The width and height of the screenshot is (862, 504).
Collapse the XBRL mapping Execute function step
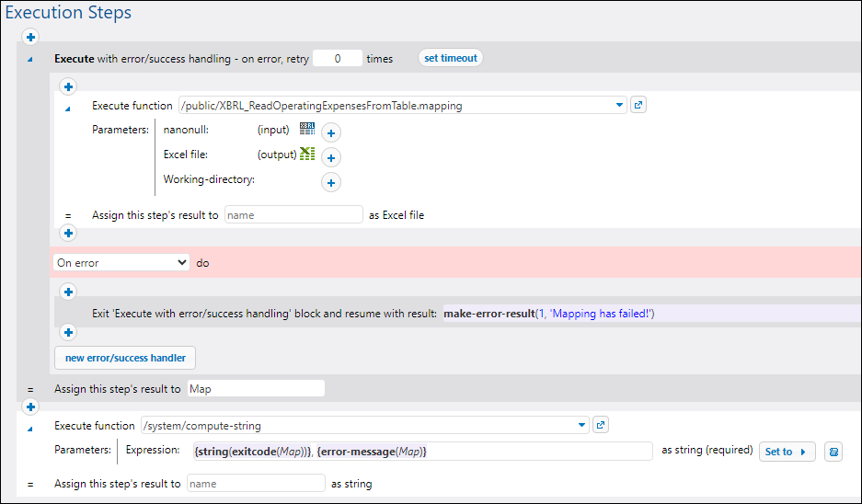pyautogui.click(x=67, y=107)
